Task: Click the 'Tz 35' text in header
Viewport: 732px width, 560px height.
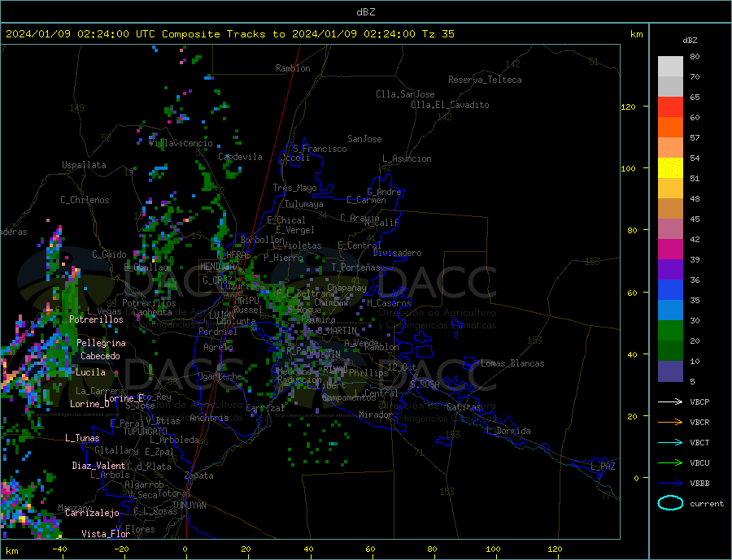Action: 438,34
